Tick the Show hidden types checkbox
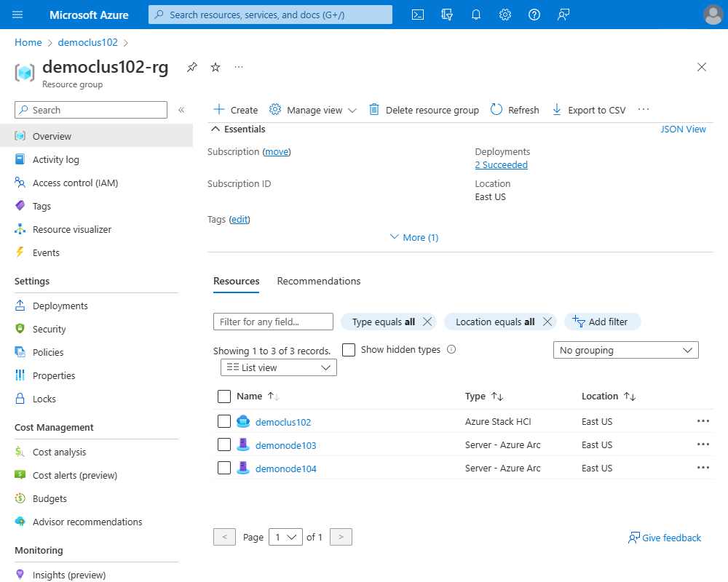The height and width of the screenshot is (582, 728). (349, 350)
